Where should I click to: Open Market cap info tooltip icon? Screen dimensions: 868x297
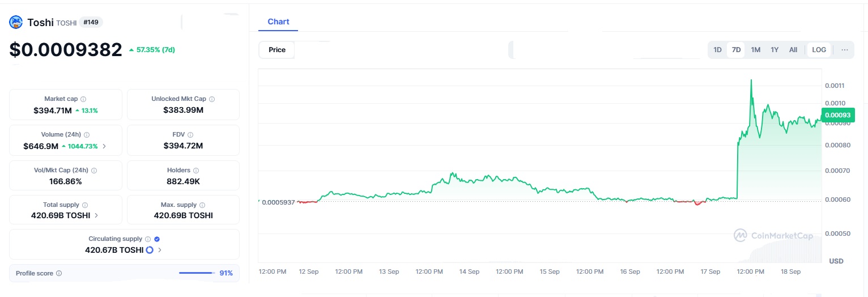tap(83, 99)
